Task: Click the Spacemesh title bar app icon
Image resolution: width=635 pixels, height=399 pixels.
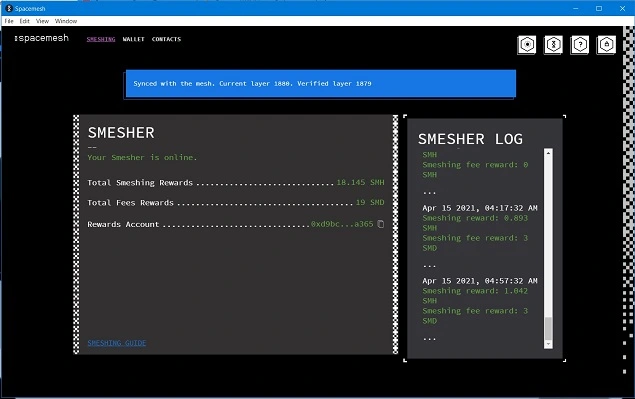Action: [9, 8]
